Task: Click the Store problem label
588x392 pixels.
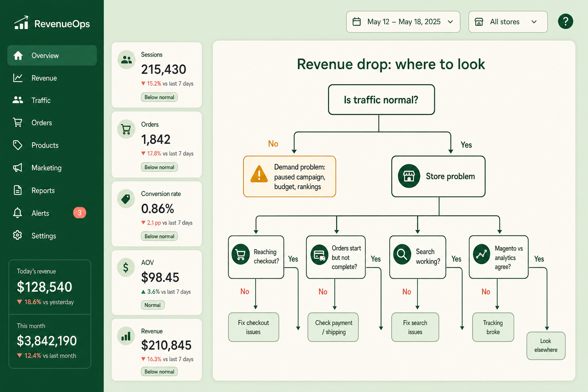Action: (x=450, y=176)
